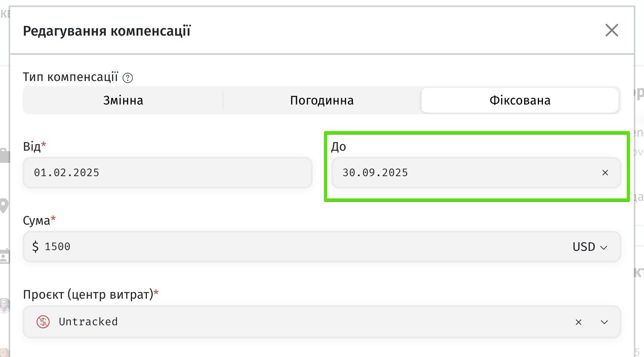Select the Фіксована compensation type
The image size is (644, 357).
(x=519, y=101)
